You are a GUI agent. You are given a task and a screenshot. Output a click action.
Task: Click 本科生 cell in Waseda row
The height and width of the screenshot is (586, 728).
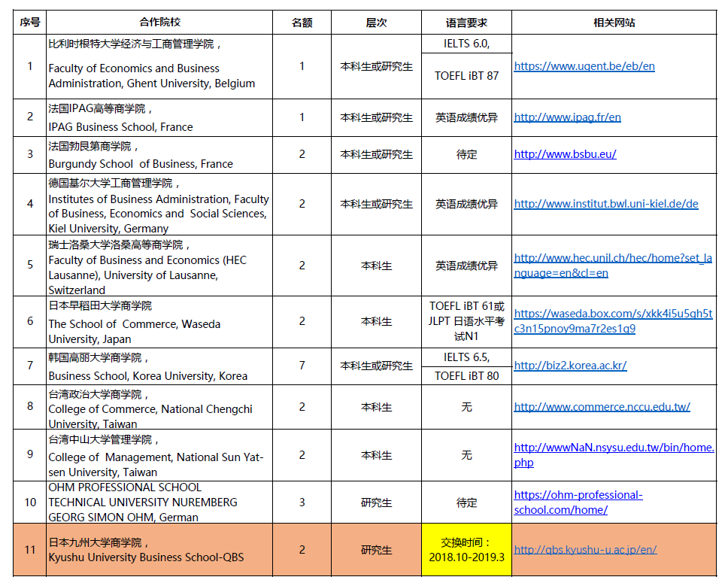pos(376,321)
